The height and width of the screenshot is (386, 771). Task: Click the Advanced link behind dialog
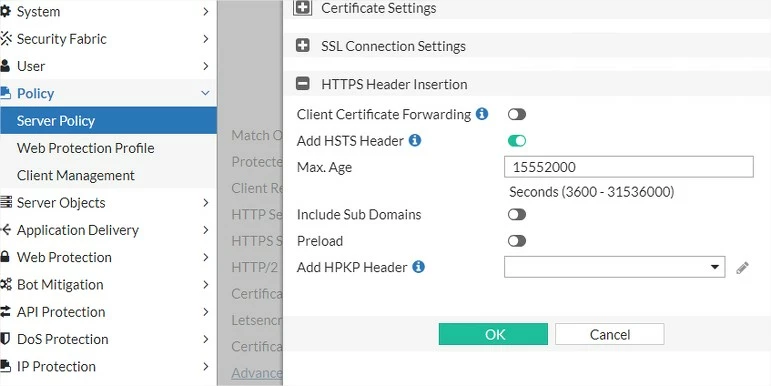click(x=257, y=373)
